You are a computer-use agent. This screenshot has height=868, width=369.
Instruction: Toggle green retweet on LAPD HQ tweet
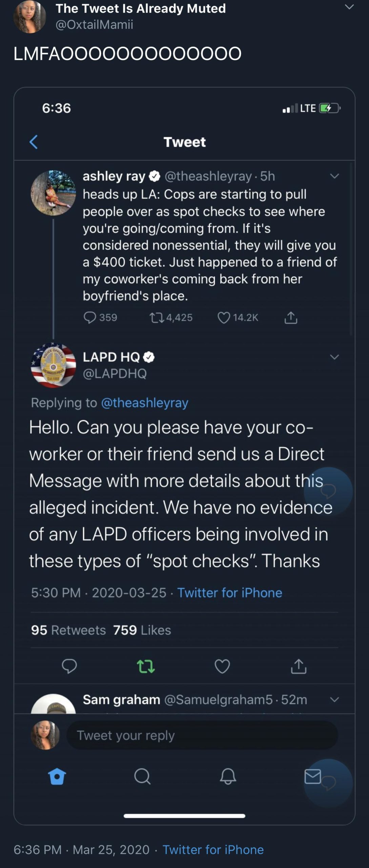146,666
